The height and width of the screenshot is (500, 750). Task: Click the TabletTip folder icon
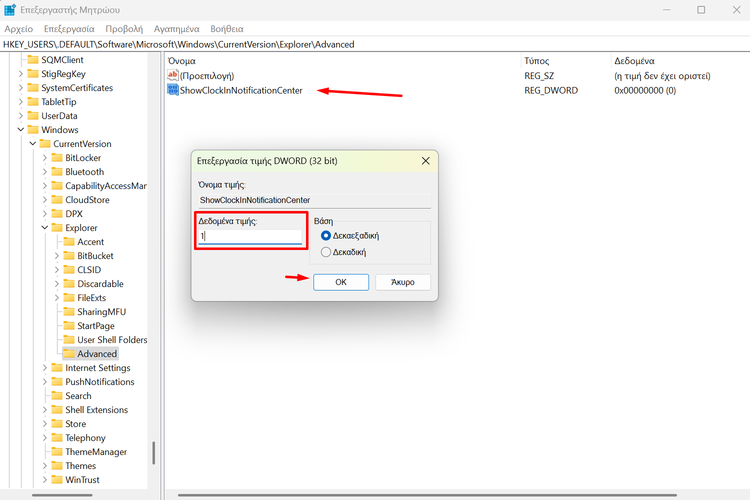[x=33, y=101]
